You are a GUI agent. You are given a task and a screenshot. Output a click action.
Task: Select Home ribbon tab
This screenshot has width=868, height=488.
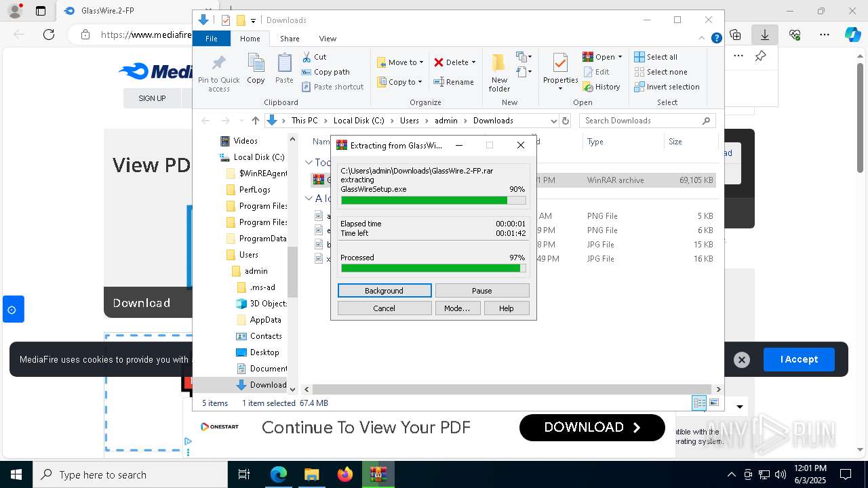click(x=250, y=39)
